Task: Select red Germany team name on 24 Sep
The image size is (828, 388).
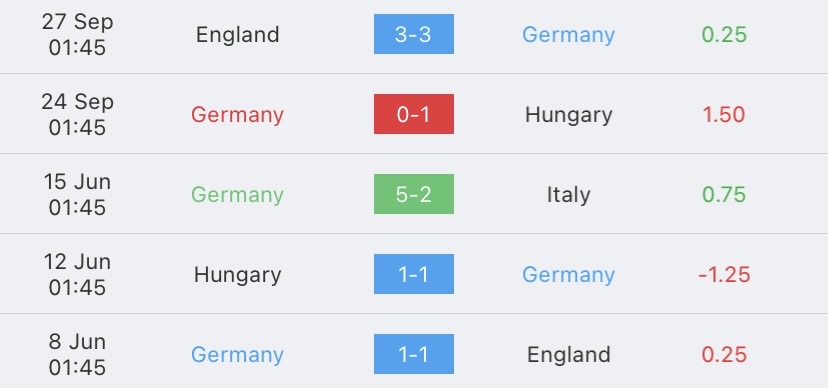Action: pyautogui.click(x=238, y=115)
